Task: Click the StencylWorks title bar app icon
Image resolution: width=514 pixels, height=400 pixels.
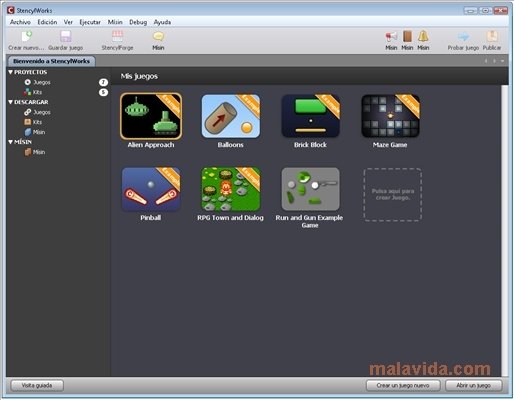Action: (x=11, y=10)
